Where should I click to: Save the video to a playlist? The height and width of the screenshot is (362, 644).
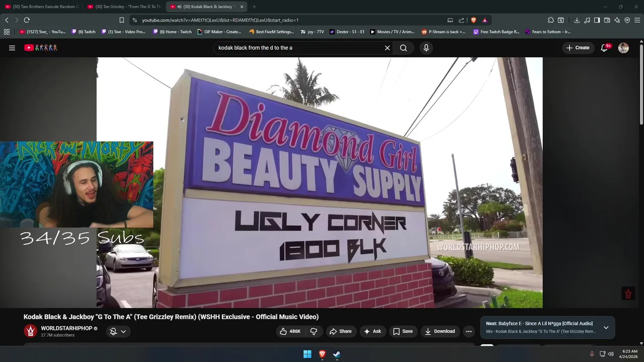(x=403, y=331)
